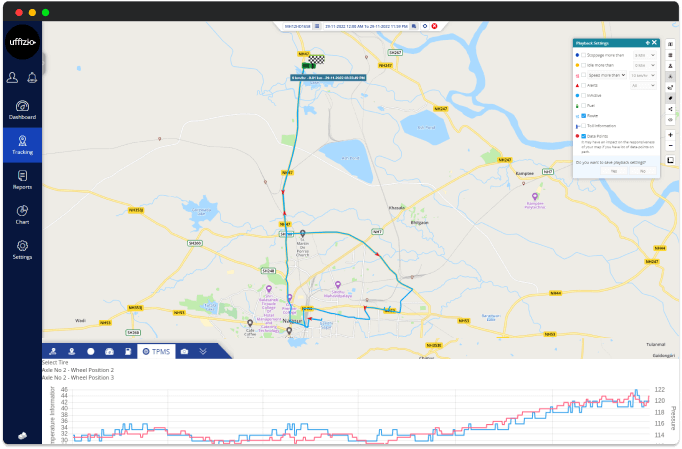Image resolution: width=682 pixels, height=449 pixels.
Task: Open the speed value km/hr dropdown
Action: point(643,75)
